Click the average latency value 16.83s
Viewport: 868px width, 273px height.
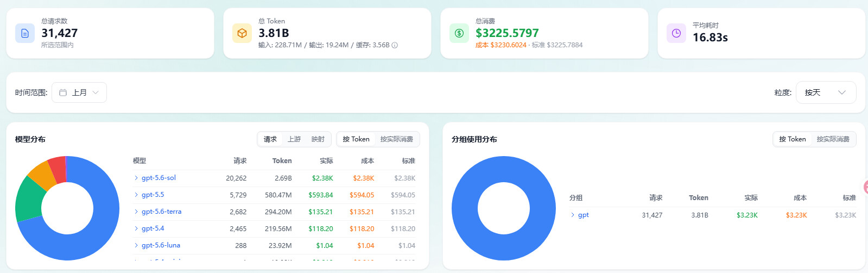pos(710,38)
